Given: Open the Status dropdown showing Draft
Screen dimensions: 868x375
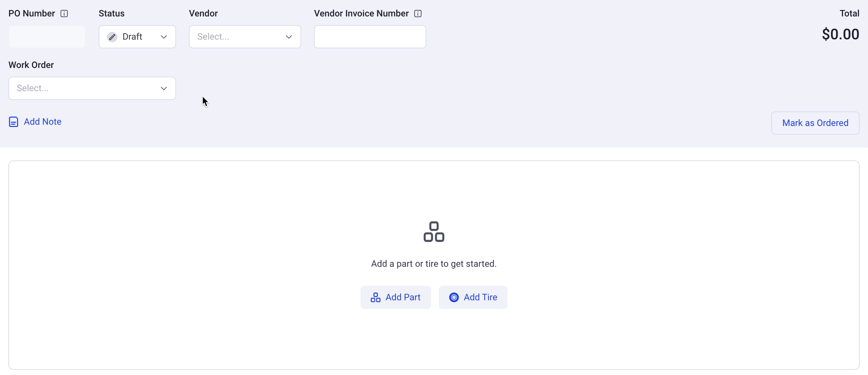Looking at the screenshot, I should (137, 37).
